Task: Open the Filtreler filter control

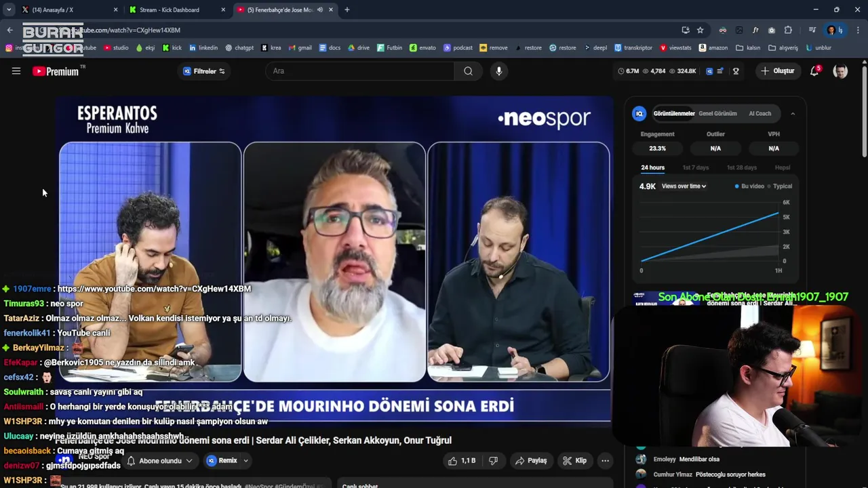Action: 204,71
